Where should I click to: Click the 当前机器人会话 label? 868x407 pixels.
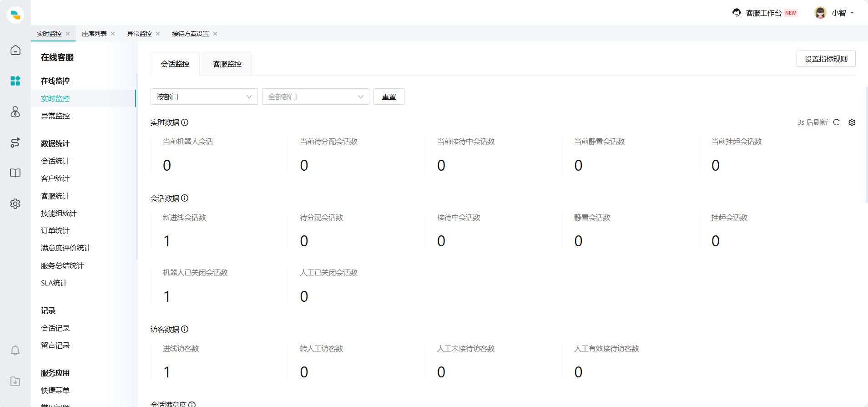click(x=188, y=142)
